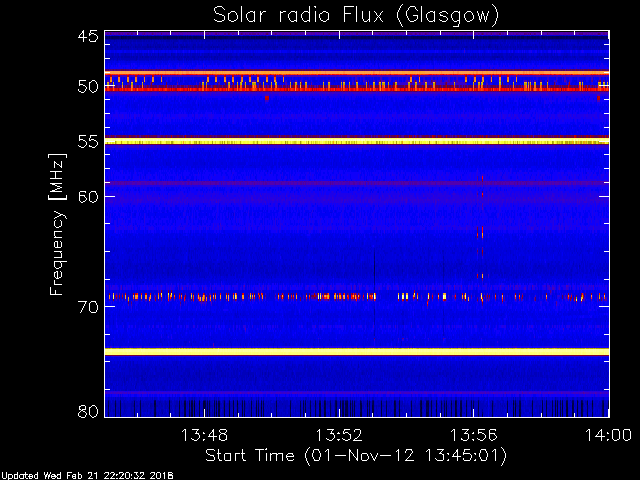640x480 pixels.
Task: Click the 'Frequency [MHz]' axis label
Action: click(57, 224)
